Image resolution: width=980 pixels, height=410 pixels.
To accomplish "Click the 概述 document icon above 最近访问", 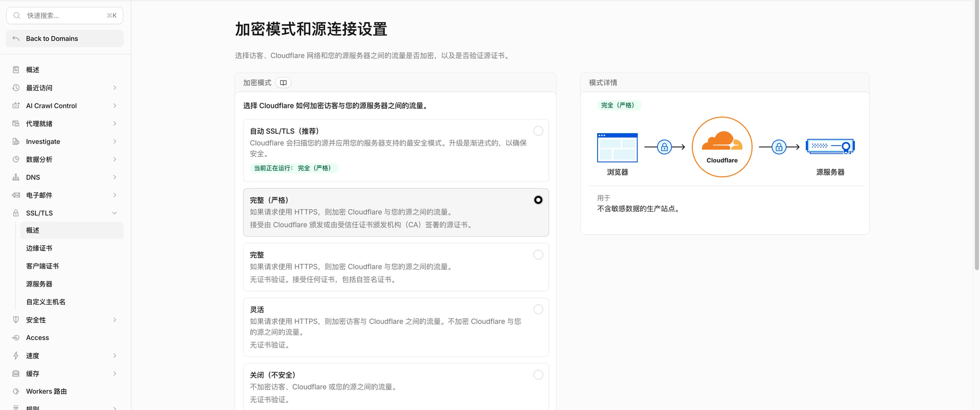I will click(16, 70).
